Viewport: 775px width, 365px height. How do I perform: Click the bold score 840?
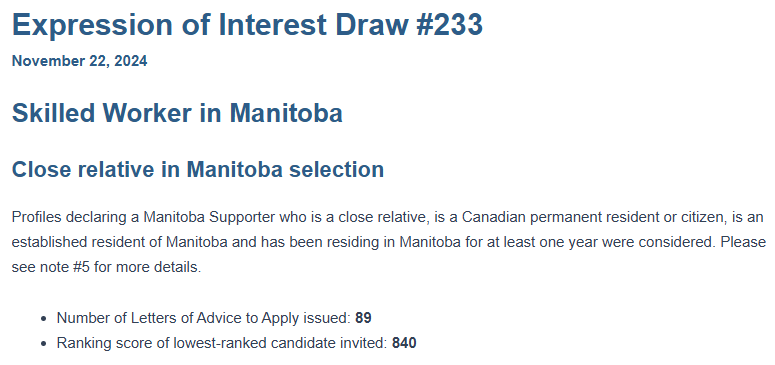[404, 343]
